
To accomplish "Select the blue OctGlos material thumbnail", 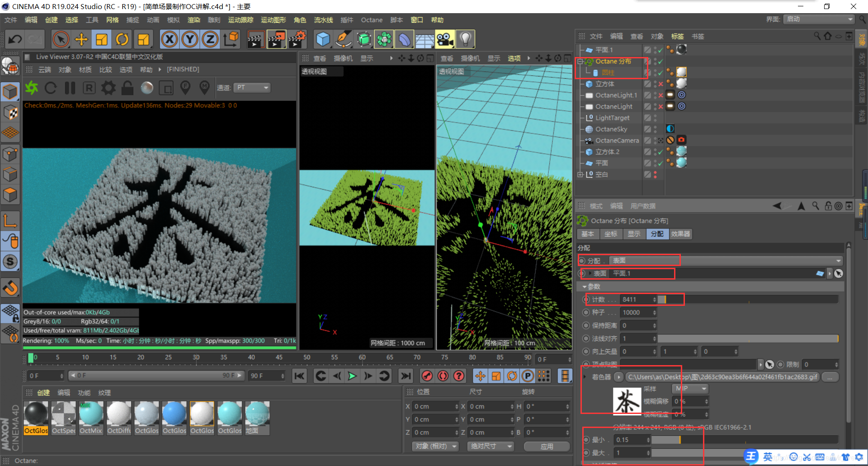I will pos(174,418).
